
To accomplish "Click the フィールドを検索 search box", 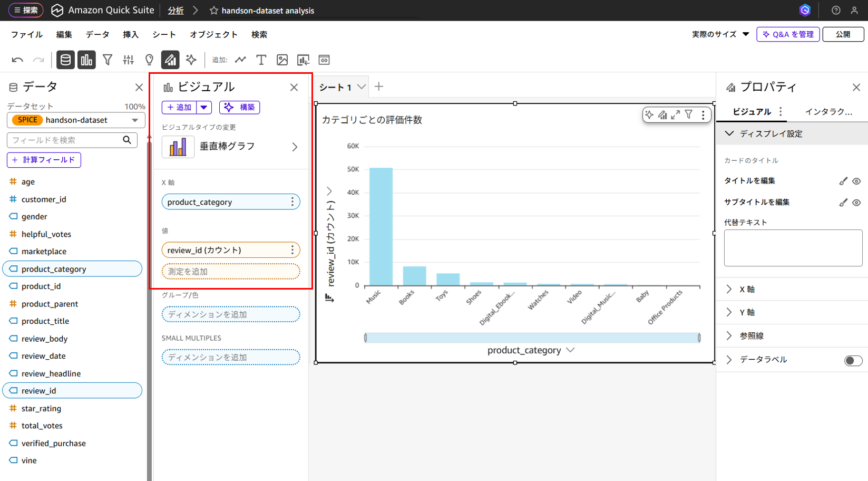I will (x=72, y=140).
